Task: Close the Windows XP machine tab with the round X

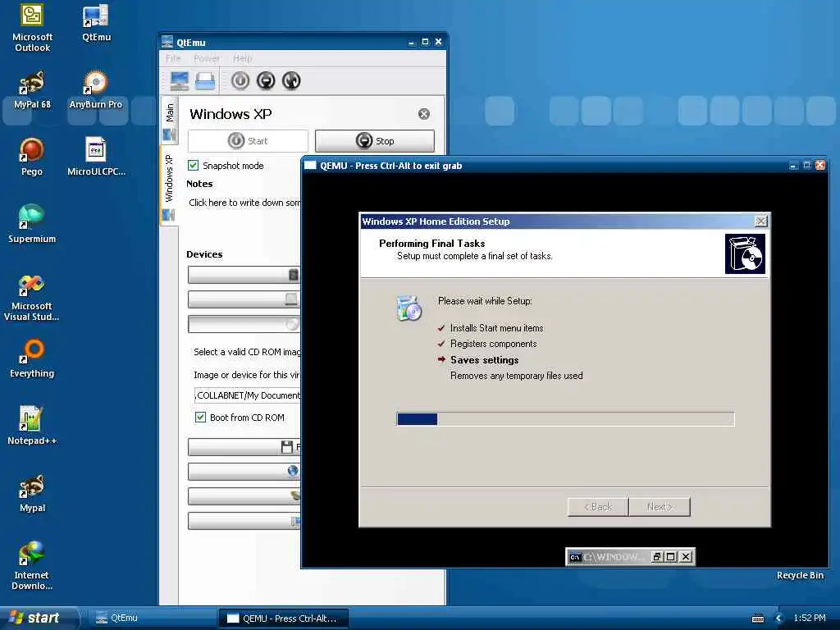Action: click(x=424, y=113)
